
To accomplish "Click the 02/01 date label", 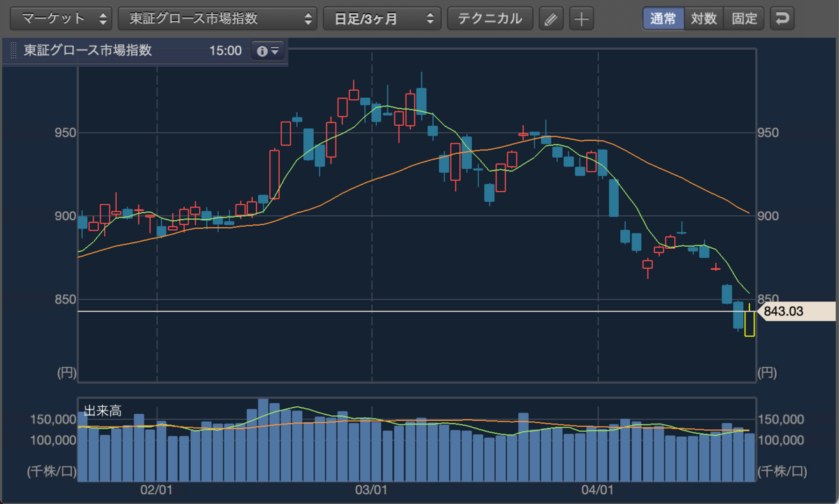I will pos(157,491).
